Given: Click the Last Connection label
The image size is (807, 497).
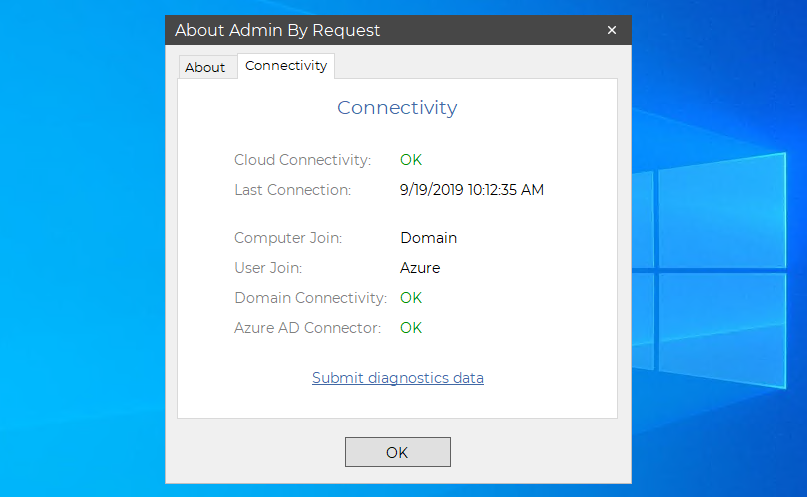Looking at the screenshot, I should pyautogui.click(x=292, y=190).
